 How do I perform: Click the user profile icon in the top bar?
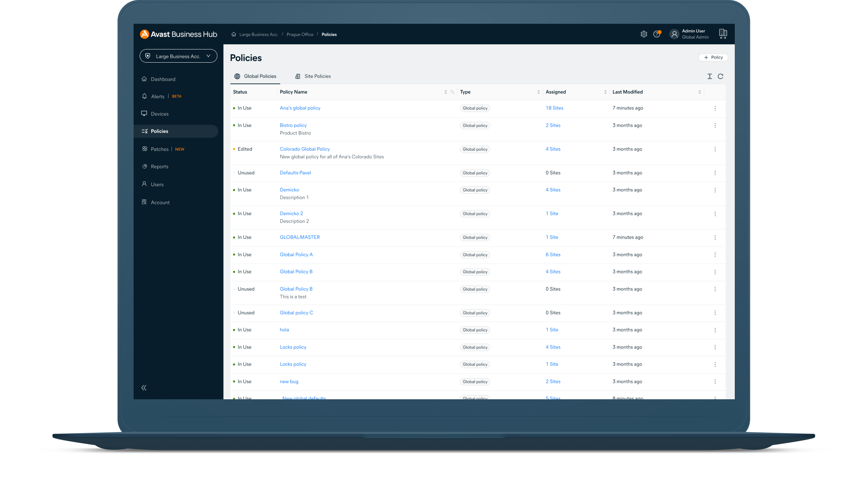pyautogui.click(x=674, y=34)
